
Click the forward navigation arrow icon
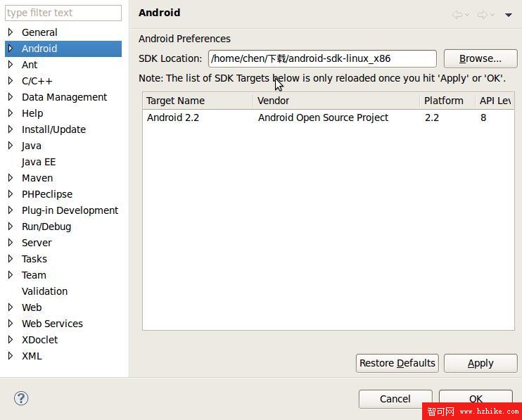point(483,14)
